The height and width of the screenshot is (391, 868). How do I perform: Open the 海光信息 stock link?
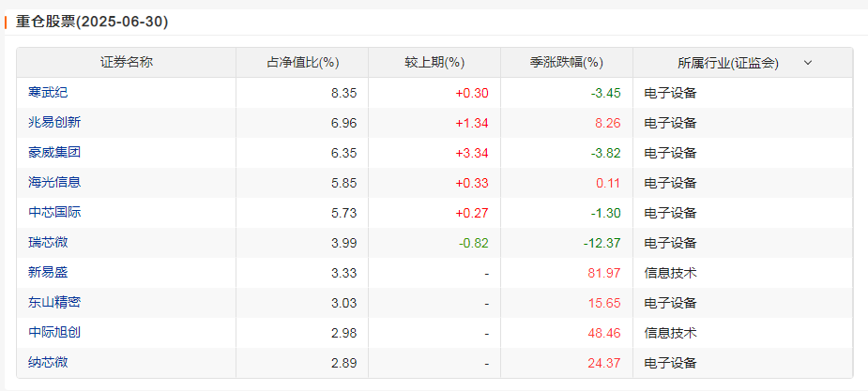coord(54,183)
